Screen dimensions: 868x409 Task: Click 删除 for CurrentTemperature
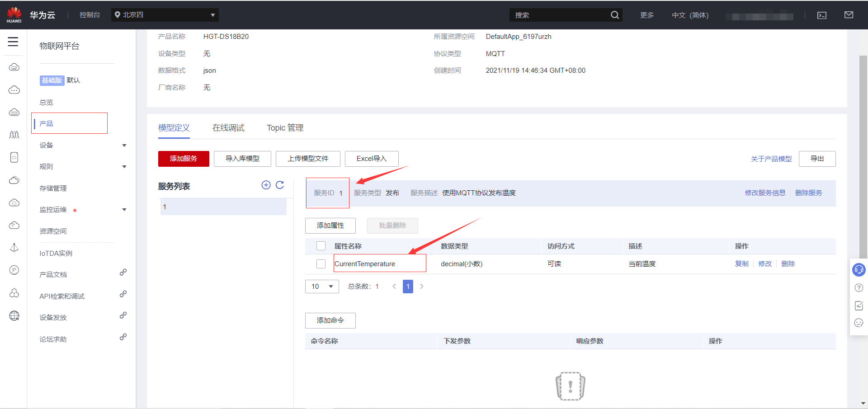pyautogui.click(x=788, y=264)
